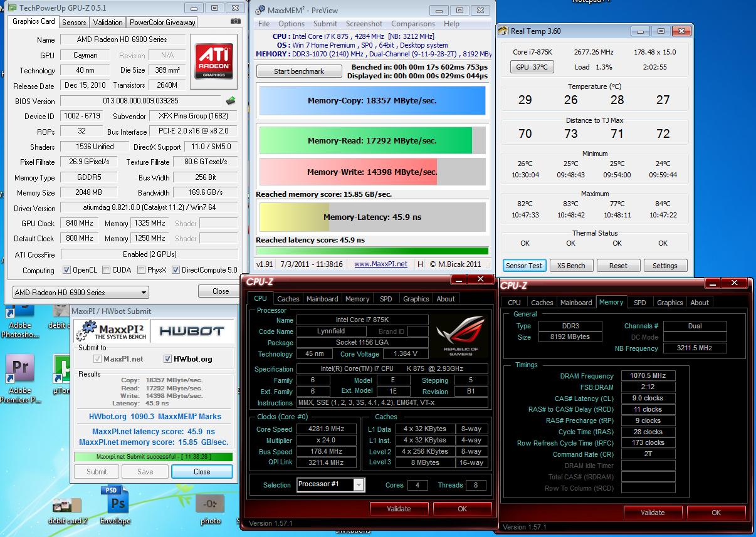Toggle the CUDA checkbox in GPU-Z
Screen dimensions: 756x537
point(107,270)
